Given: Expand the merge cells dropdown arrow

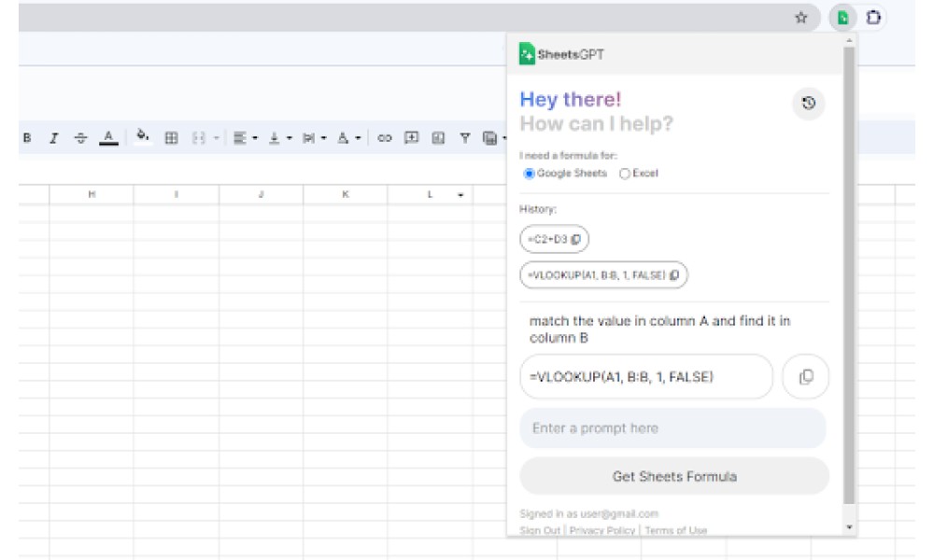Looking at the screenshot, I should click(x=217, y=138).
